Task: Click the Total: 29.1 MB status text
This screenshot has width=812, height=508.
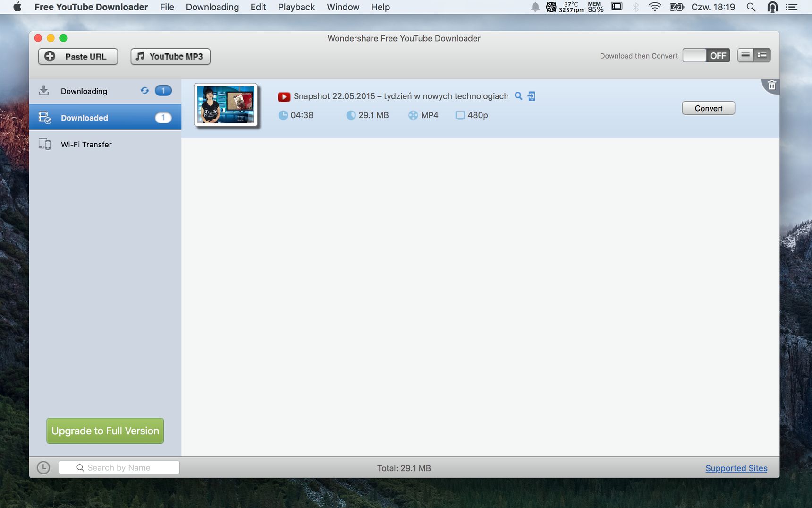Action: [404, 468]
